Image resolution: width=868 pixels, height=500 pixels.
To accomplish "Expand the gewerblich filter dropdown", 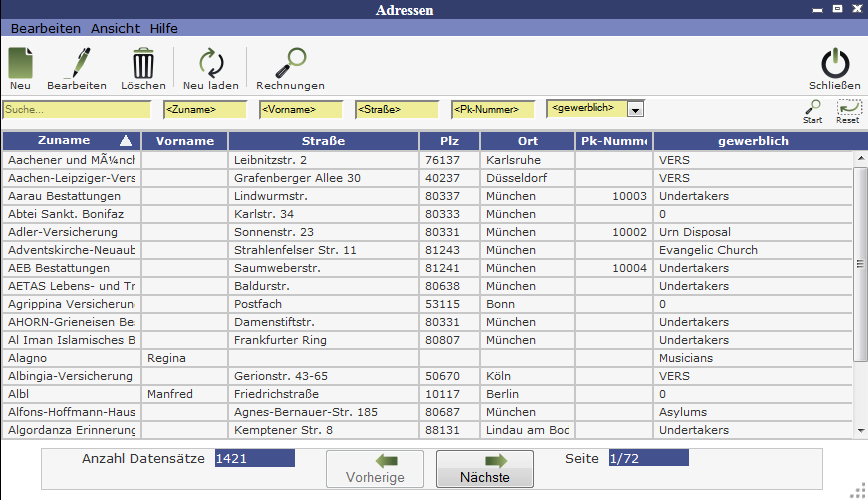I will pos(635,109).
